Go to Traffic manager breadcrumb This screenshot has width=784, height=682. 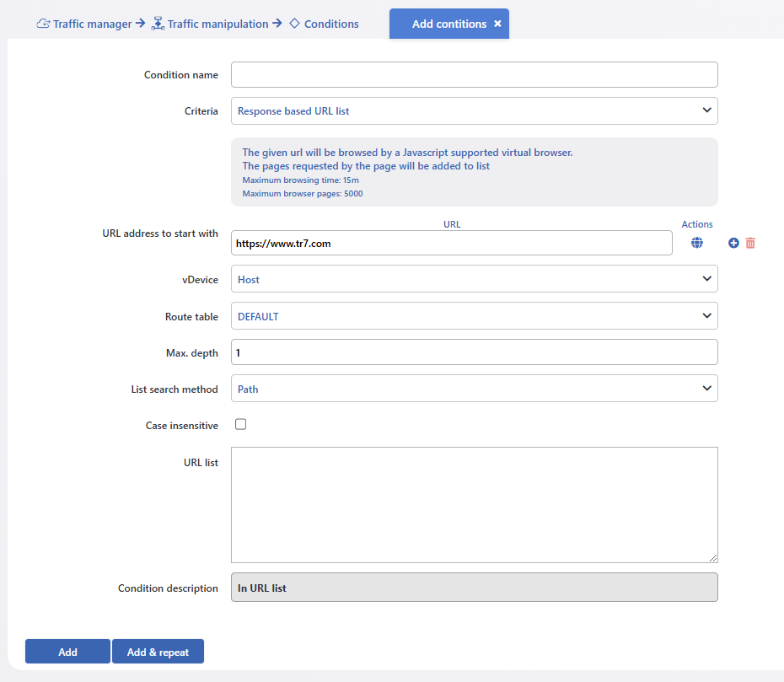point(92,24)
